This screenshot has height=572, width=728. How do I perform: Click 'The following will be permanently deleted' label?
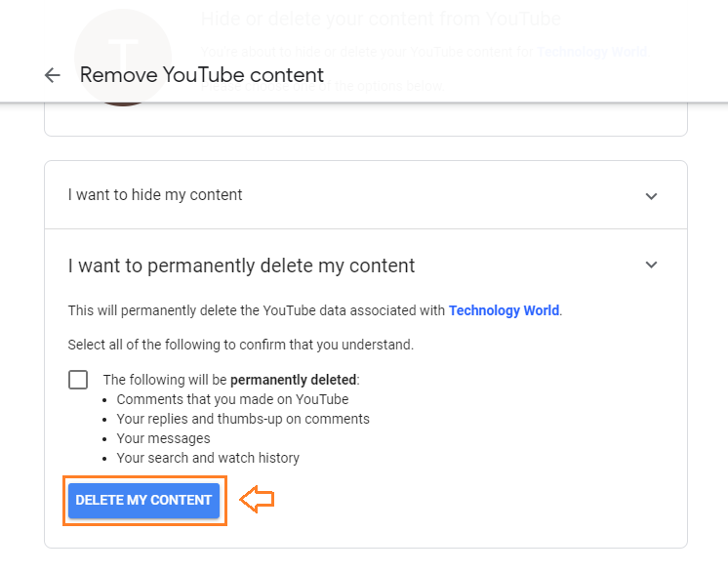point(231,380)
